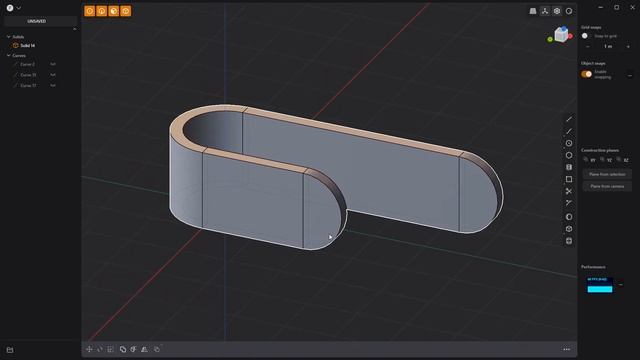
Task: Toggle the Snap to grid switch
Action: click(x=586, y=36)
